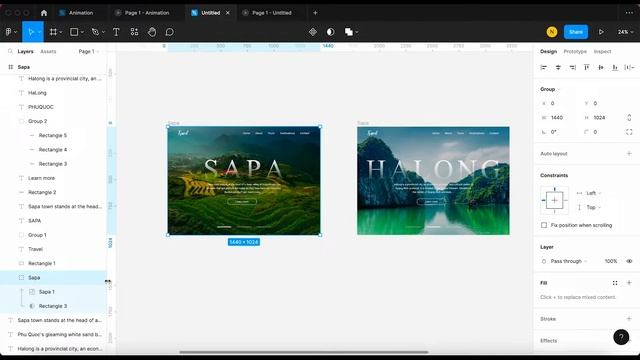This screenshot has height=360, width=640.
Task: Click the horizontal canvas scrollbar
Action: pyautogui.click(x=304, y=352)
